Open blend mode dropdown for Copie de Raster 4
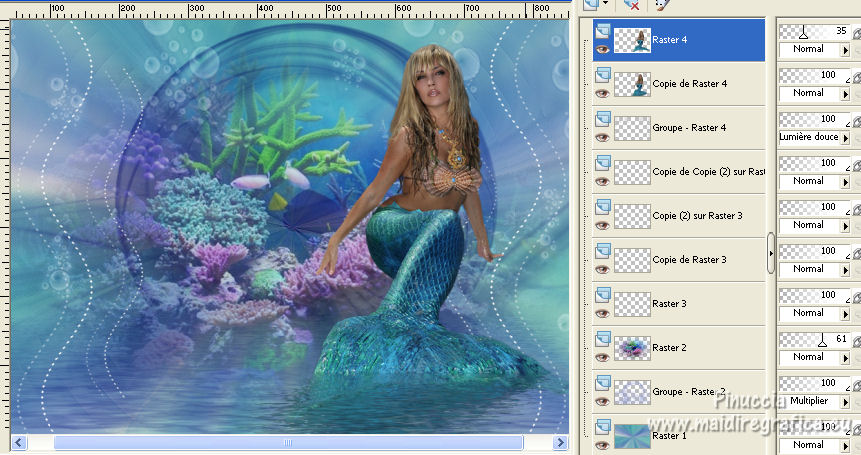 [x=845, y=94]
